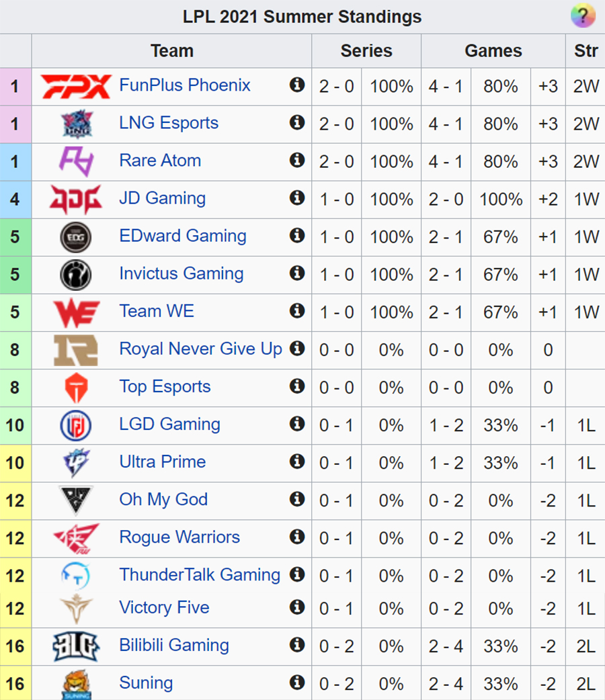Click the LNG Esports team logo
The width and height of the screenshot is (605, 700).
[x=77, y=124]
